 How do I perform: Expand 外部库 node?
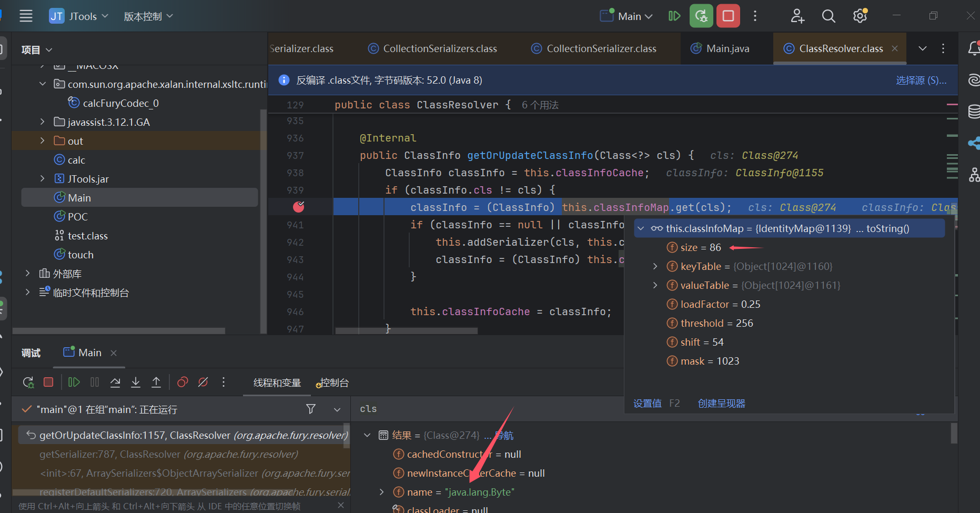pos(28,274)
